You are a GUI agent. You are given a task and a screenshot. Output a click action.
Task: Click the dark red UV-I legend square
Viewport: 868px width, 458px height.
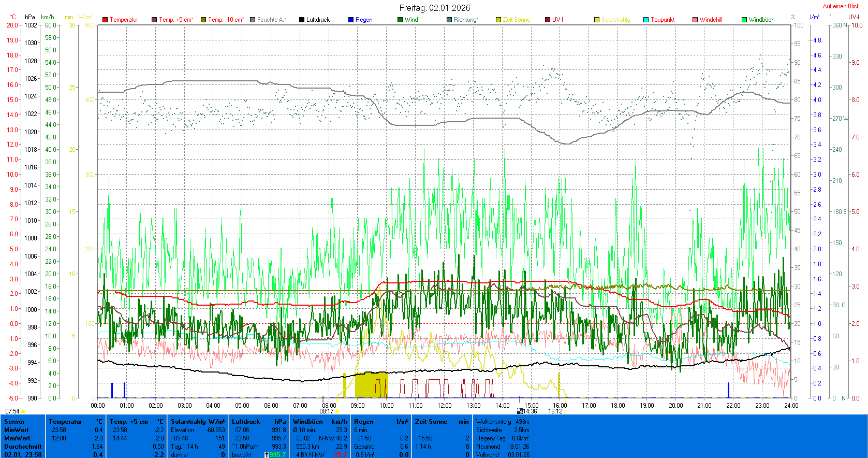[x=548, y=20]
